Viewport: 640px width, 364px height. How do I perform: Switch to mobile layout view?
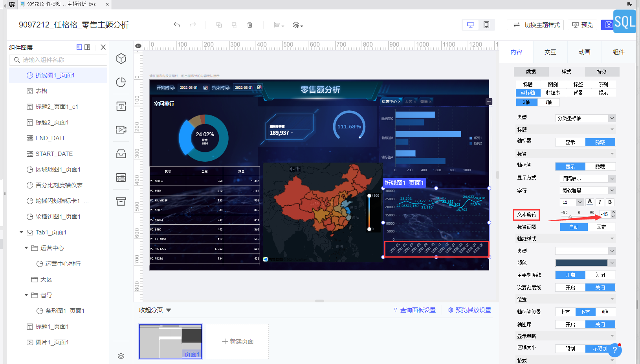click(486, 25)
